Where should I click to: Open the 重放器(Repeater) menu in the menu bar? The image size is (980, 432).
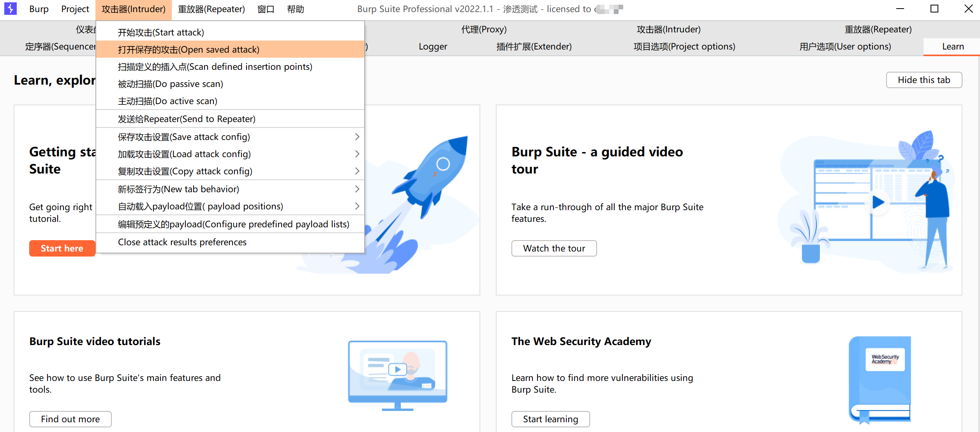point(212,9)
